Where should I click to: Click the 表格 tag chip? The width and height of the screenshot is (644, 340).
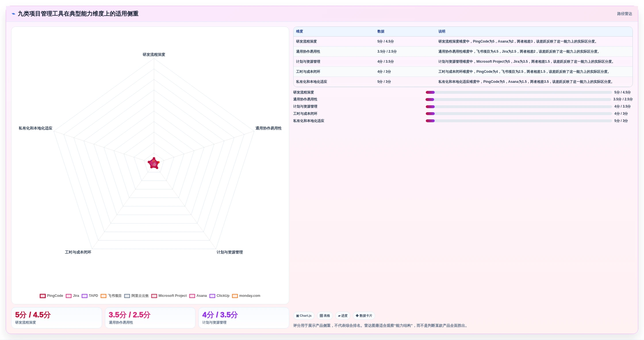pos(325,316)
